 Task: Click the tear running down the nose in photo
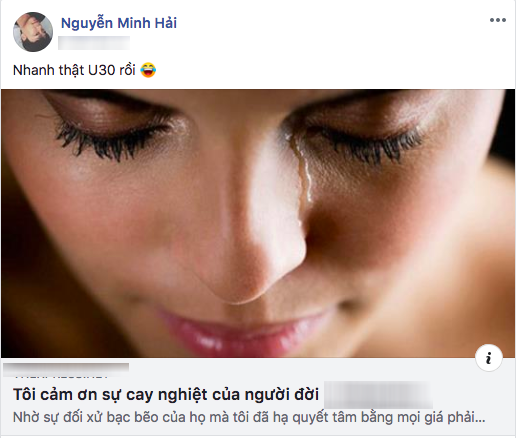(303, 176)
